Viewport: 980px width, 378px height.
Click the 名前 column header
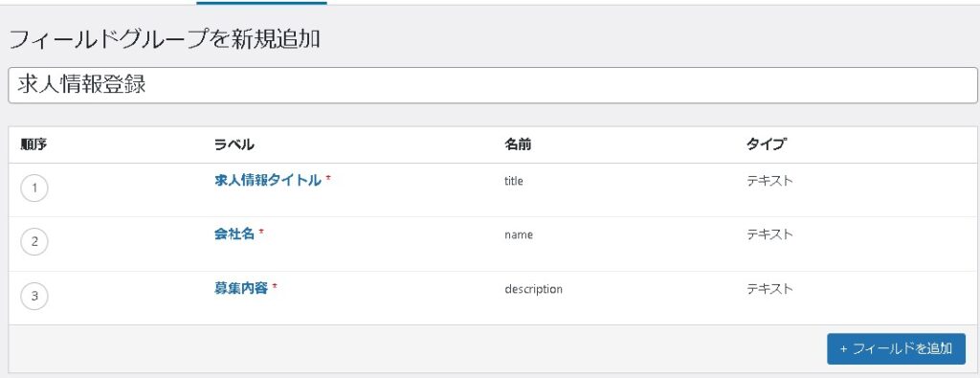point(518,145)
